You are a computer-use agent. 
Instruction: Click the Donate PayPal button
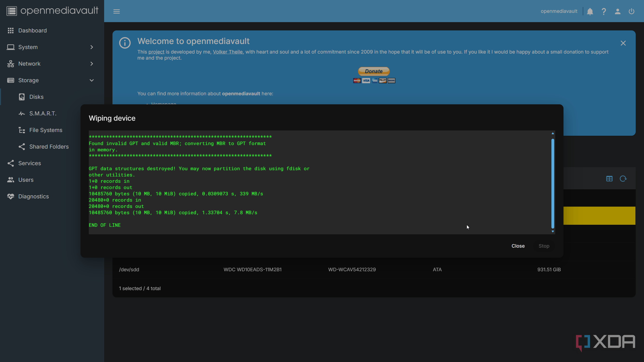click(x=374, y=71)
